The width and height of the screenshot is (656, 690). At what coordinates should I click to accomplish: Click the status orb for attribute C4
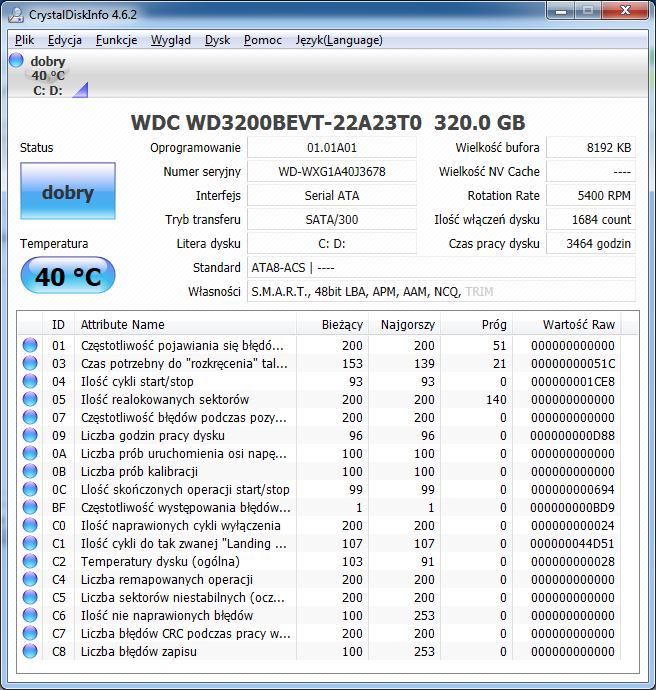click(30, 580)
